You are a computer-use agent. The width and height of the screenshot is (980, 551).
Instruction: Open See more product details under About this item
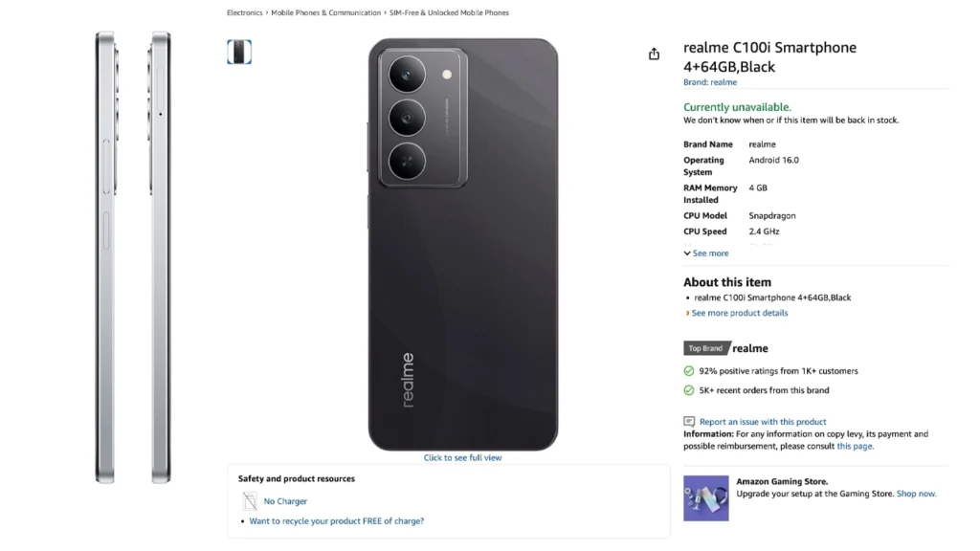click(x=739, y=313)
